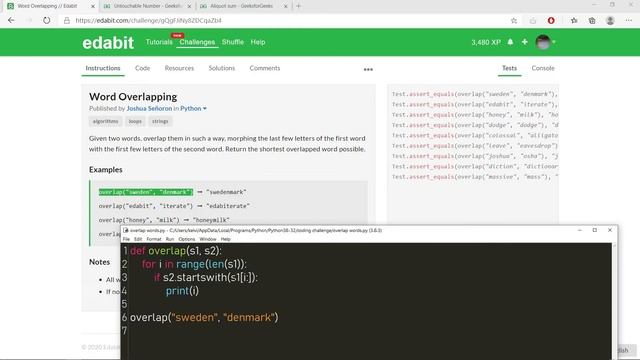Viewport: 640px width, 360px height.
Task: Open Joshua Señoron author link
Action: pyautogui.click(x=149, y=108)
